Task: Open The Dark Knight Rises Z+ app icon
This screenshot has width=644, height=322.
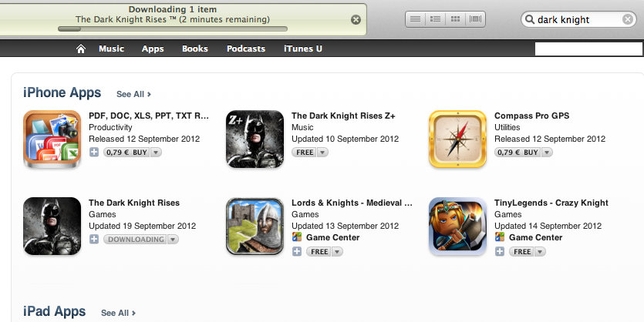Action: coord(255,139)
